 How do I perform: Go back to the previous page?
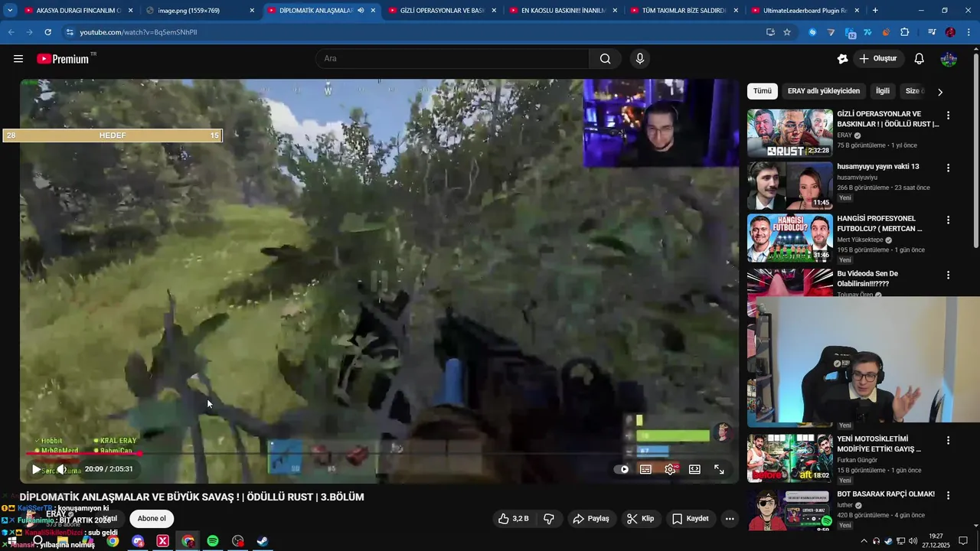[11, 32]
